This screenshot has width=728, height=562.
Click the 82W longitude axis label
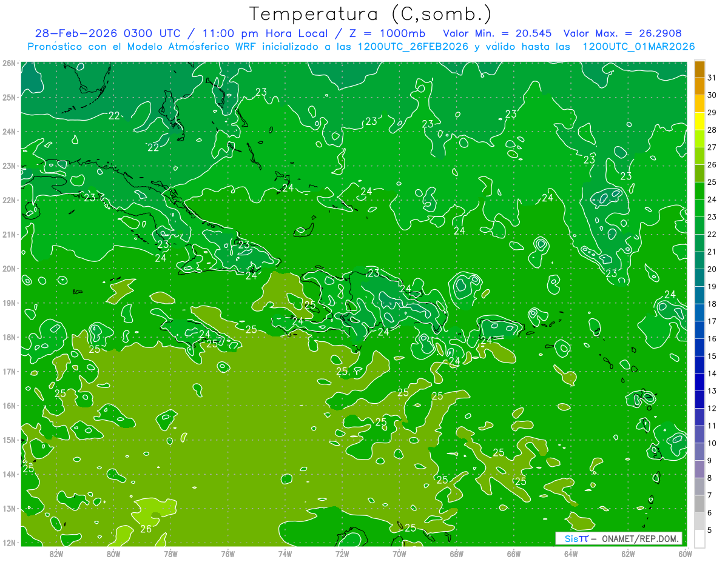click(56, 554)
